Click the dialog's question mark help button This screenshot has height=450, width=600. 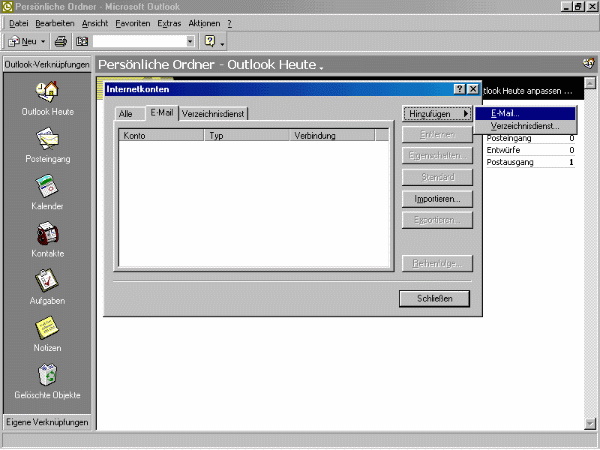(x=460, y=89)
